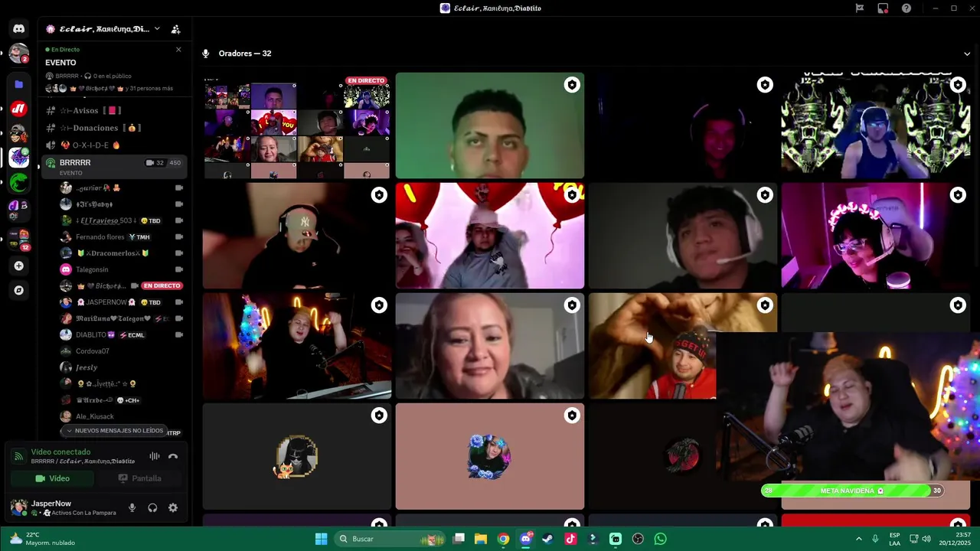Disconnect from voice call icon
Viewport: 980px width, 551px height.
173,457
